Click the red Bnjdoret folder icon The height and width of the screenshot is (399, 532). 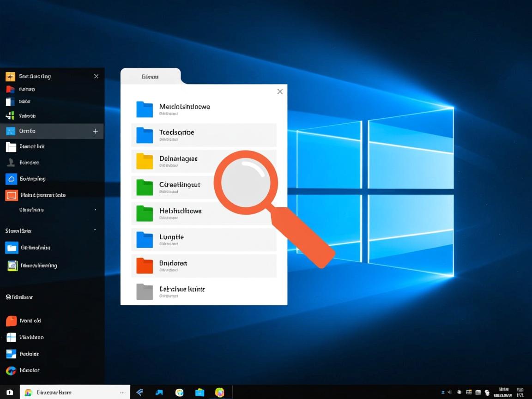pyautogui.click(x=144, y=266)
